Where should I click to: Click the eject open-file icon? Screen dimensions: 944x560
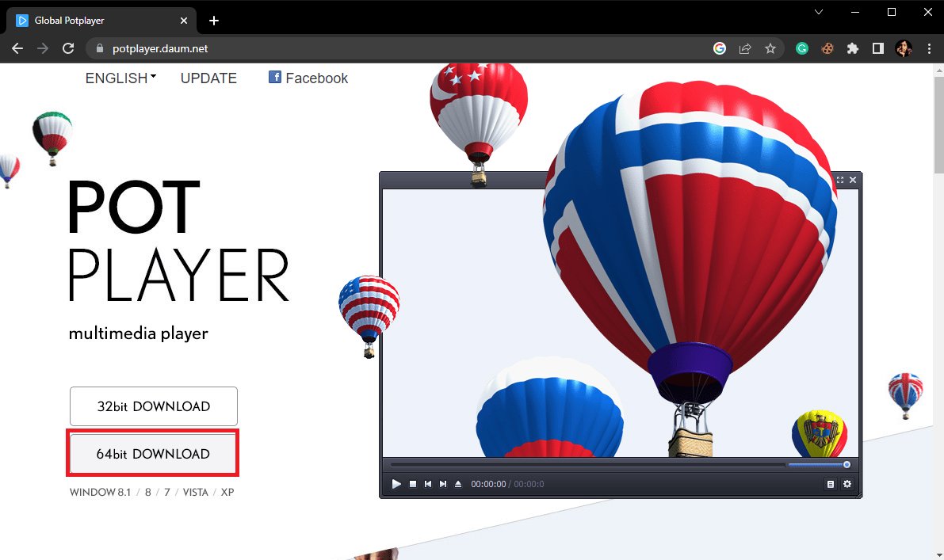(458, 484)
